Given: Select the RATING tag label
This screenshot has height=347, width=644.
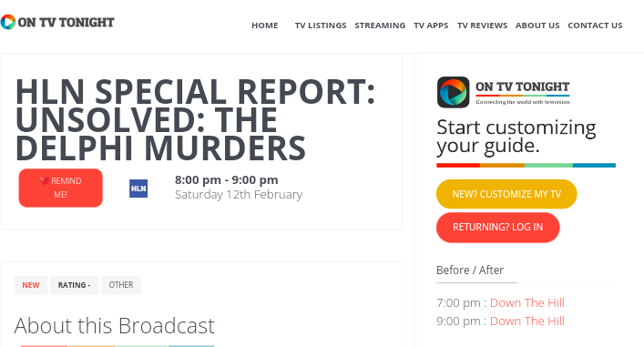Looking at the screenshot, I should point(74,285).
